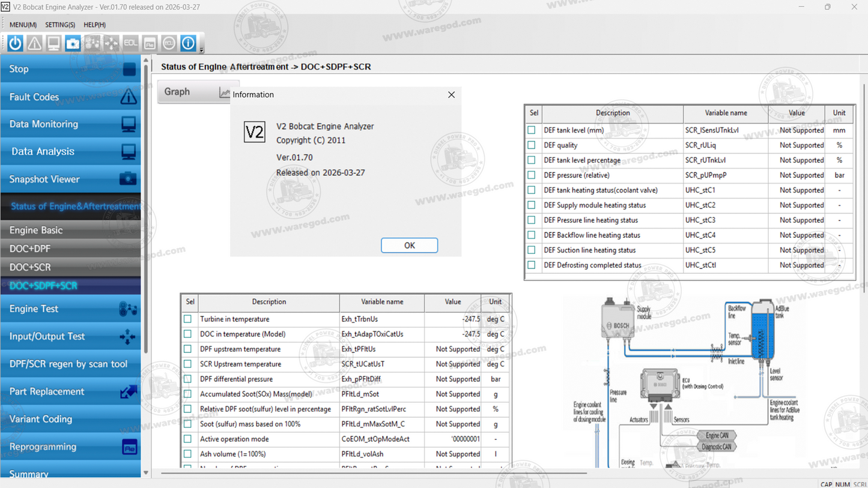Select DOC+SDPF+SCR submenu item

click(70, 286)
